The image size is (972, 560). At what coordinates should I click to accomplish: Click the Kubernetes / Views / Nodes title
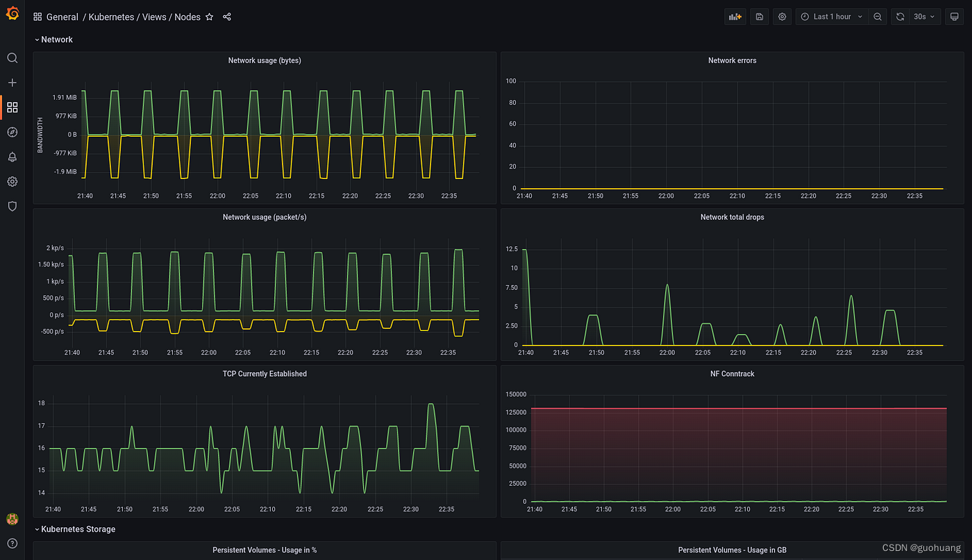(x=144, y=17)
